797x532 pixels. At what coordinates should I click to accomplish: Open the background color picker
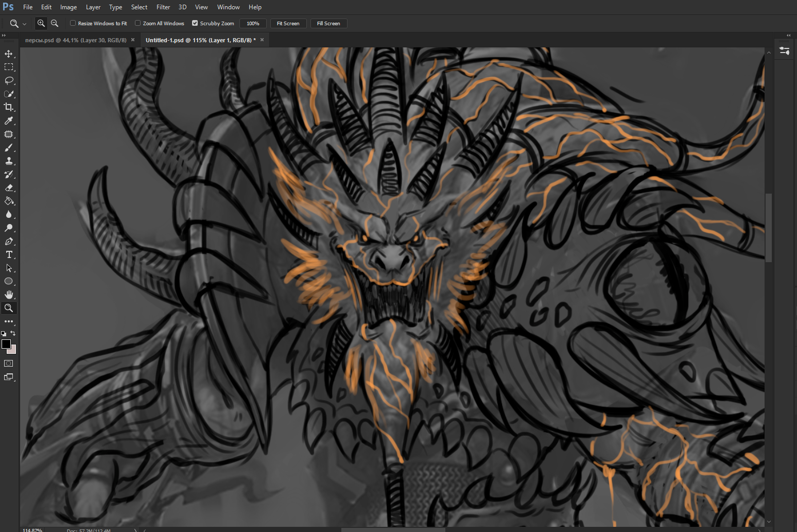tap(14, 351)
